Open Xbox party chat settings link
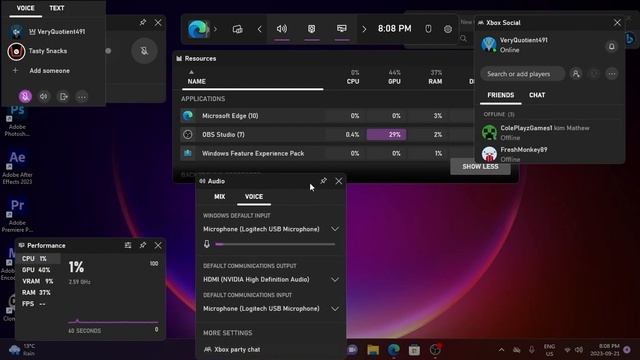The image size is (640, 360). coord(232,349)
